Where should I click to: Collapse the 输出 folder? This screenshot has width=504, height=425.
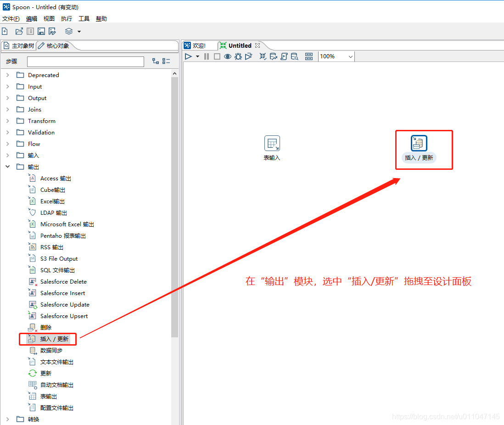(x=8, y=167)
